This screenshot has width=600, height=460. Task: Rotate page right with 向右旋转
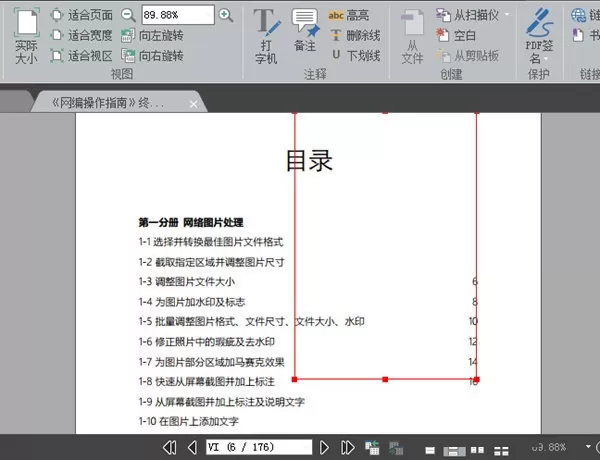(152, 56)
